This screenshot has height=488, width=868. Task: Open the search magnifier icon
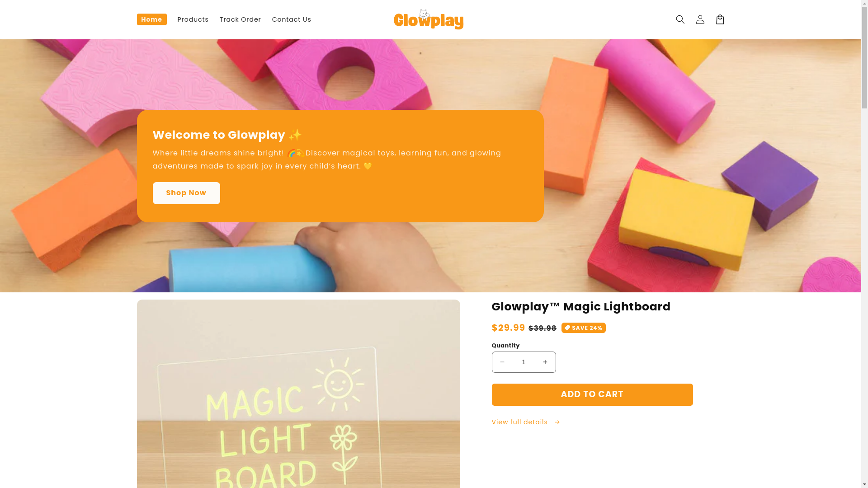(680, 19)
